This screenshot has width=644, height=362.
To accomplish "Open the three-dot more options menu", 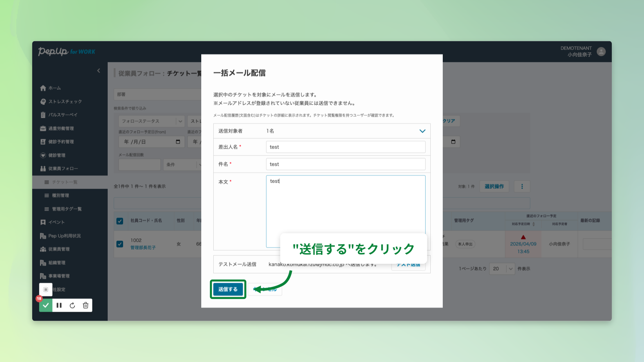I will click(x=522, y=186).
